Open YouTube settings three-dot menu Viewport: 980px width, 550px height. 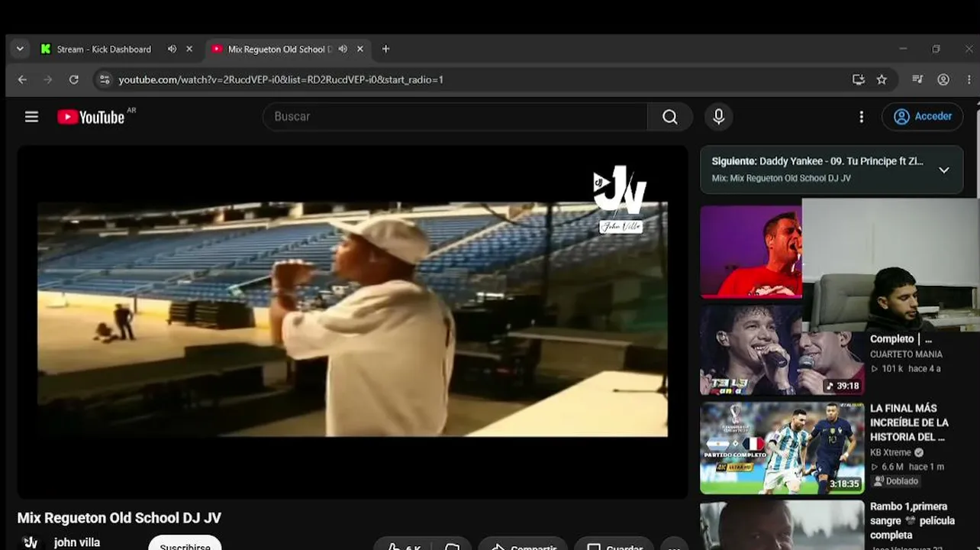[x=862, y=117]
